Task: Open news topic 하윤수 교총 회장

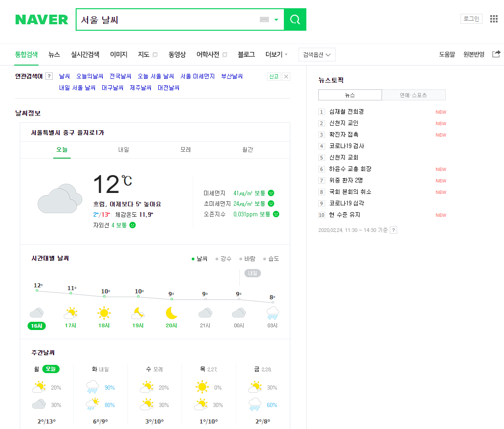Action: pyautogui.click(x=350, y=169)
